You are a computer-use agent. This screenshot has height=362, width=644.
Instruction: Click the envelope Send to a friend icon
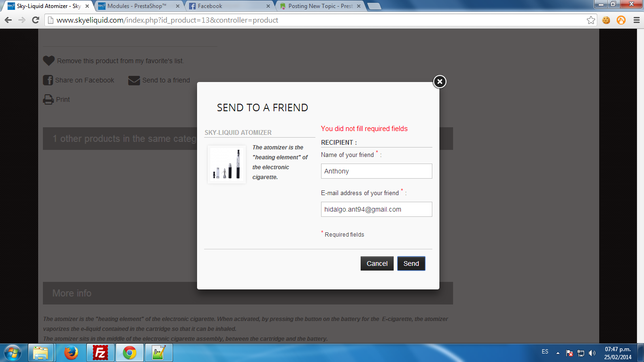coord(134,81)
